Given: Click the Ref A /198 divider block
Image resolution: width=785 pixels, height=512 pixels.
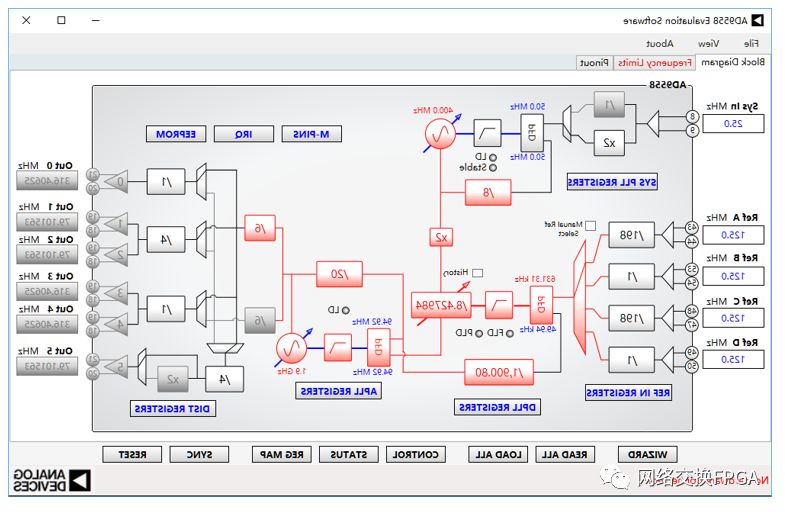Looking at the screenshot, I should click(x=631, y=235).
